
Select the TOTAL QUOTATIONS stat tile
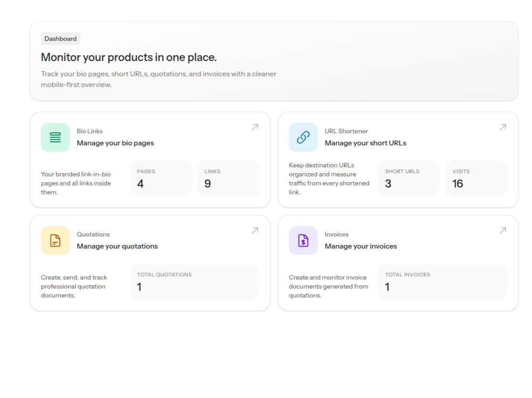point(194,282)
